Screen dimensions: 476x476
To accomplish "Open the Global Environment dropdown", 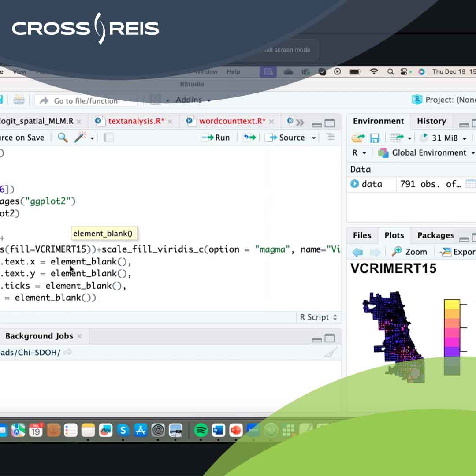I will tap(426, 152).
